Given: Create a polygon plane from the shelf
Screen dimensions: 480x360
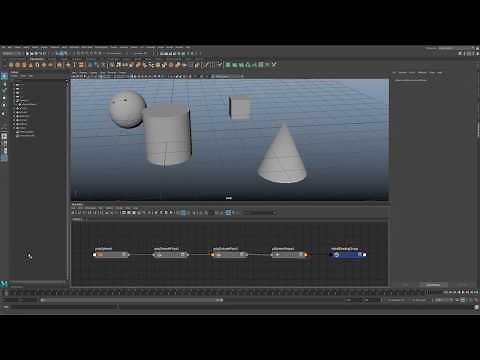Looking at the screenshot, I should click(x=44, y=65).
